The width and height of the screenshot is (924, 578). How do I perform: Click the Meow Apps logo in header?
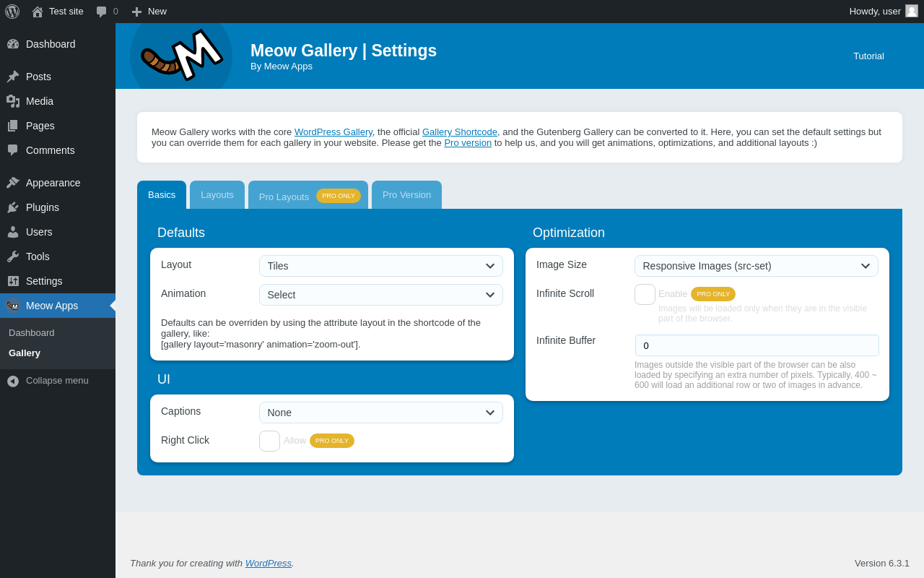point(181,56)
